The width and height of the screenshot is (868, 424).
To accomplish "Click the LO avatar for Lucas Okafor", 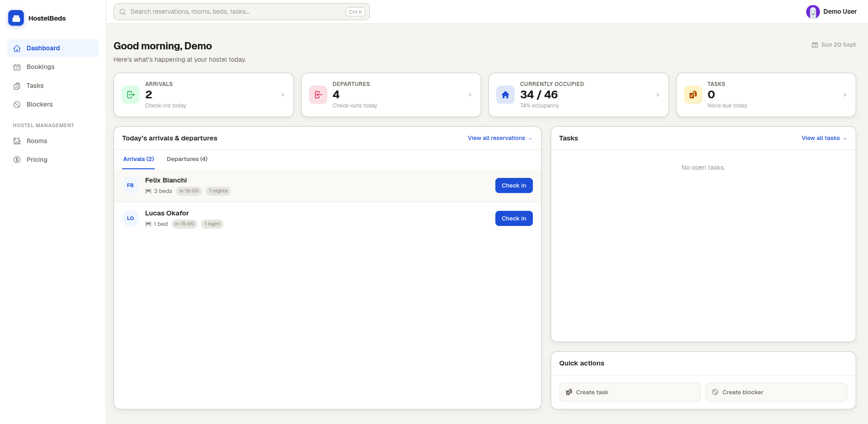I will (x=130, y=218).
